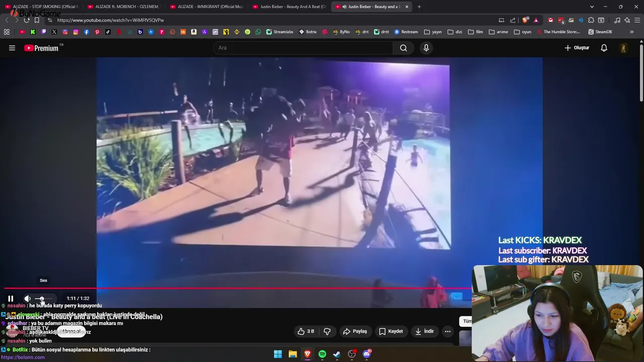Open the X bookmark icon
Viewport: 644px width, 362px height.
click(x=54, y=32)
